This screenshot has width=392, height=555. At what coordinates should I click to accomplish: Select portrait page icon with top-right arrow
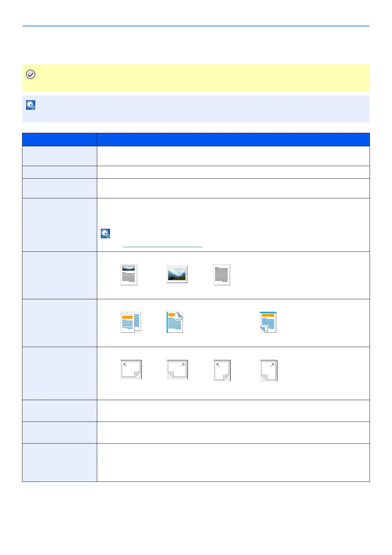(x=269, y=370)
